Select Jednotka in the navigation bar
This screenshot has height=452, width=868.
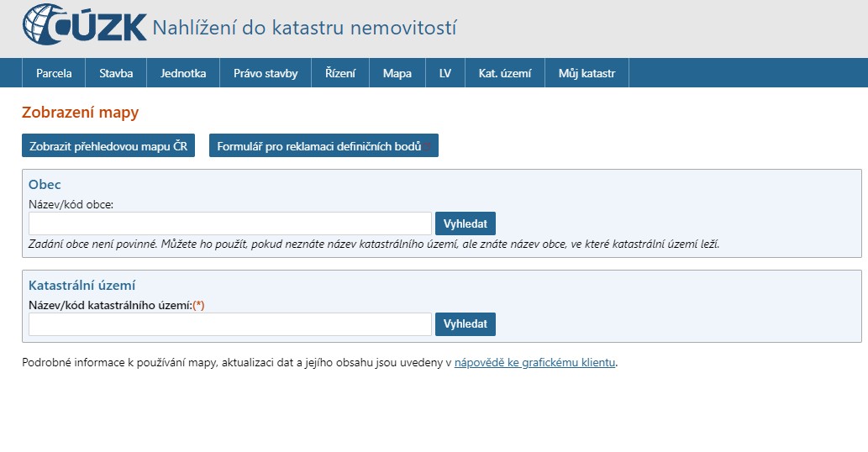pyautogui.click(x=183, y=73)
